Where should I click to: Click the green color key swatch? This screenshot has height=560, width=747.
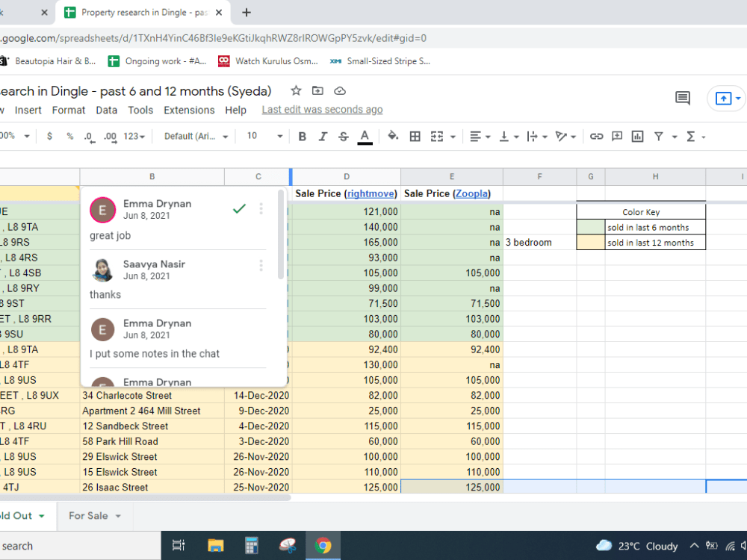pos(591,227)
